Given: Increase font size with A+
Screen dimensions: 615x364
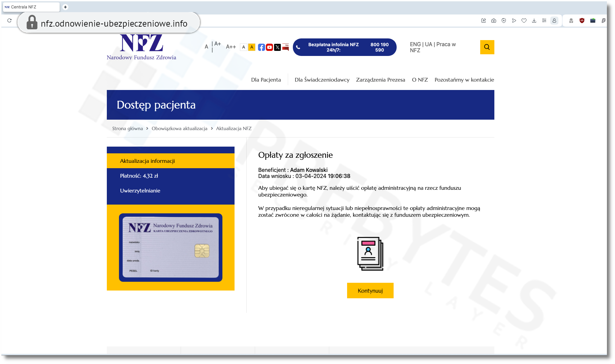Looking at the screenshot, I should point(218,44).
